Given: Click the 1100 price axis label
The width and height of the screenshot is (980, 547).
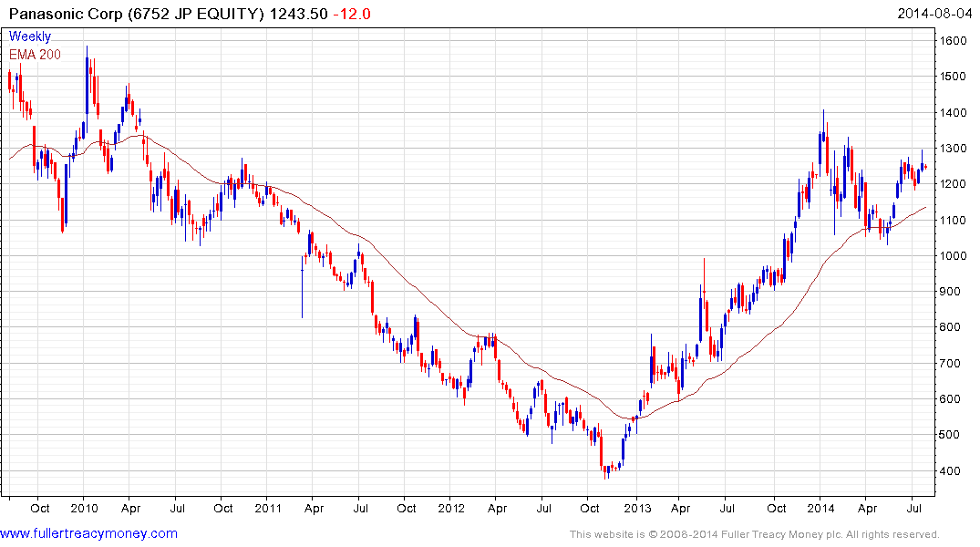Looking at the screenshot, I should click(954, 220).
